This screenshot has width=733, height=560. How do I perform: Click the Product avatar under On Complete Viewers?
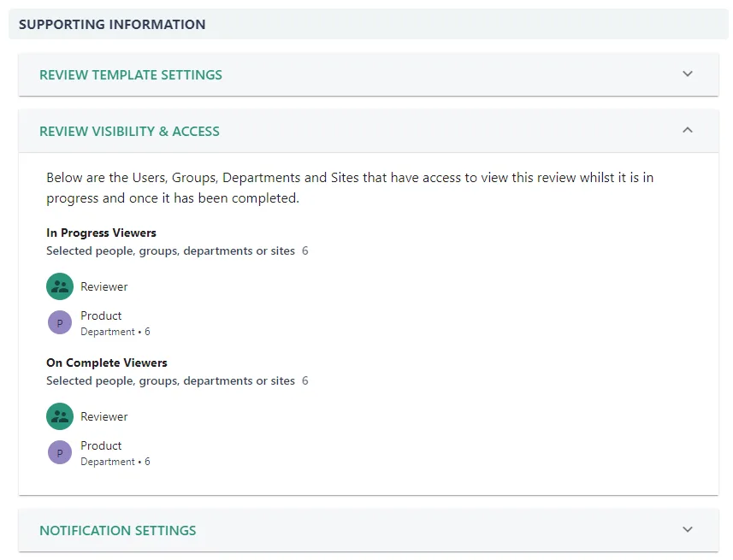[x=60, y=452]
